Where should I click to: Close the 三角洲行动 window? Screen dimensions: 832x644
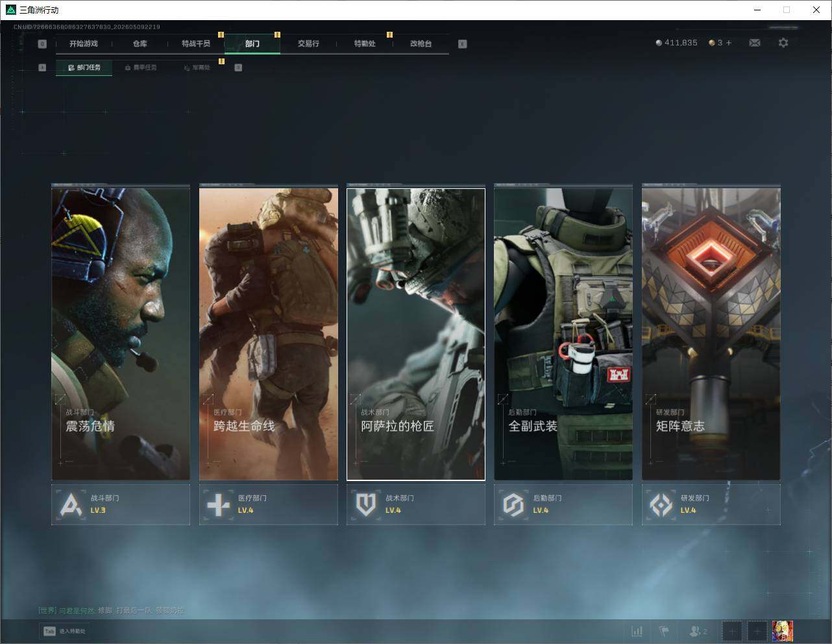pos(816,10)
